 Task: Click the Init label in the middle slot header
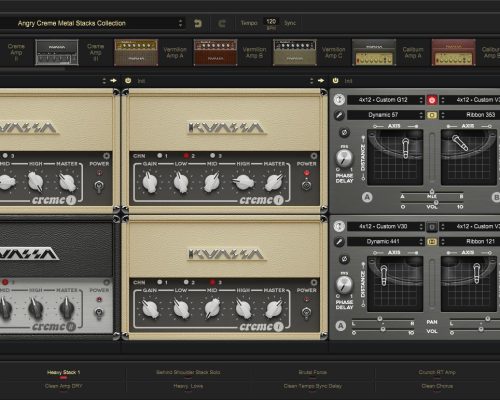[x=141, y=81]
